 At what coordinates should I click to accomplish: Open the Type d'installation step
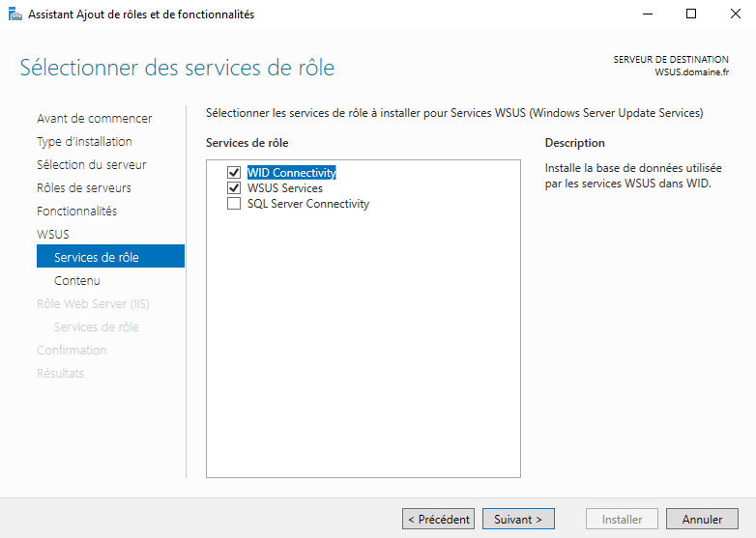pyautogui.click(x=84, y=142)
